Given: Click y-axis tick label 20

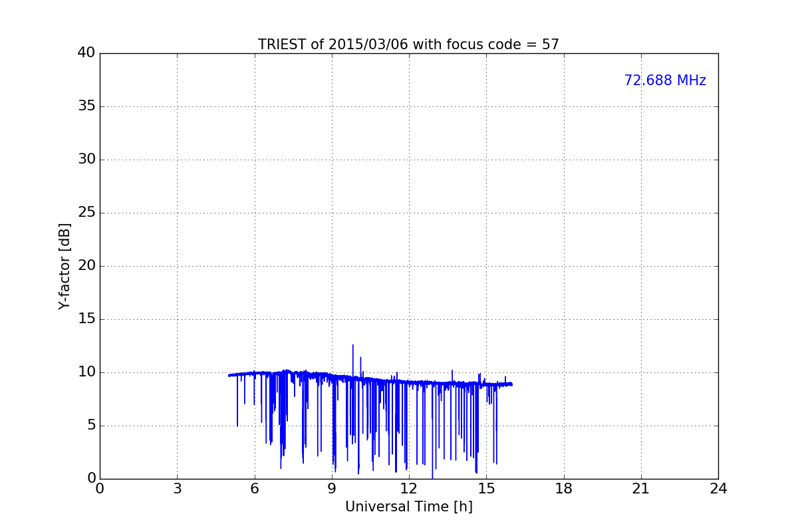Looking at the screenshot, I should 86,266.
